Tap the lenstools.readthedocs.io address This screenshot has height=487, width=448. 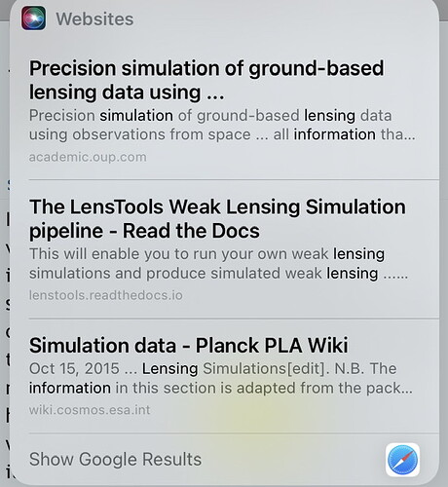click(106, 295)
